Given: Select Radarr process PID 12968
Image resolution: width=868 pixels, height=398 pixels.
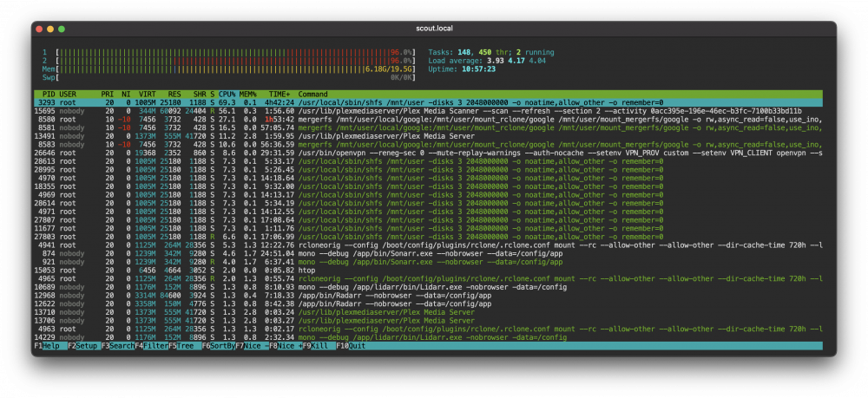Looking at the screenshot, I should coord(428,295).
